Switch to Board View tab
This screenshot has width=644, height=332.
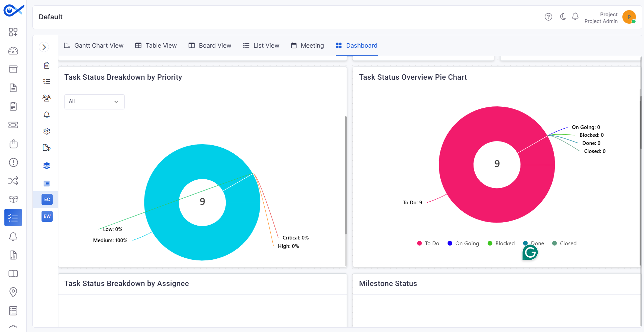coord(210,46)
